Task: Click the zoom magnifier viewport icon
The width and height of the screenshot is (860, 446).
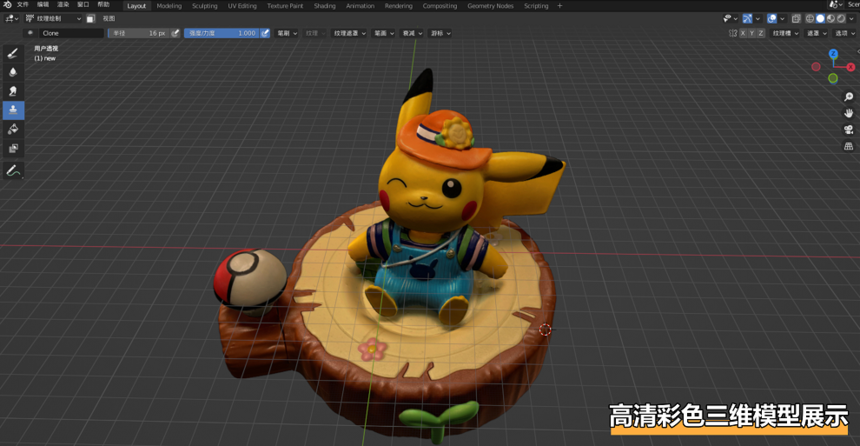Action: pos(848,97)
